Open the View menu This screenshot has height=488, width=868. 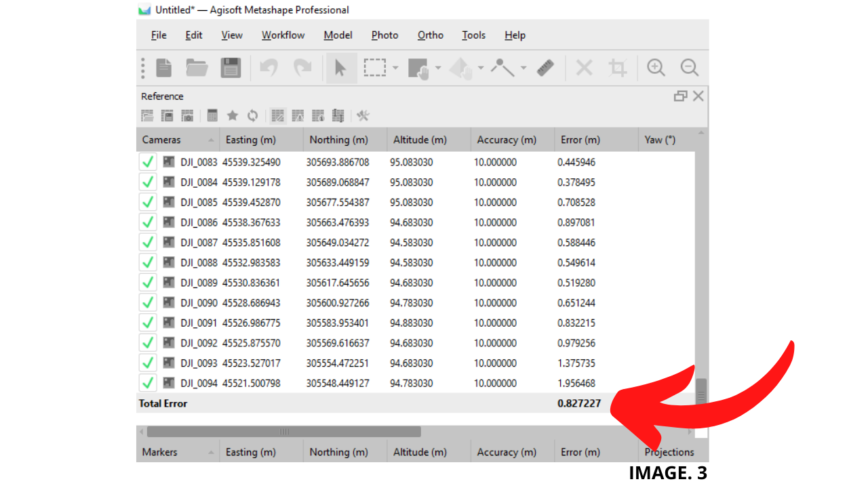[232, 35]
